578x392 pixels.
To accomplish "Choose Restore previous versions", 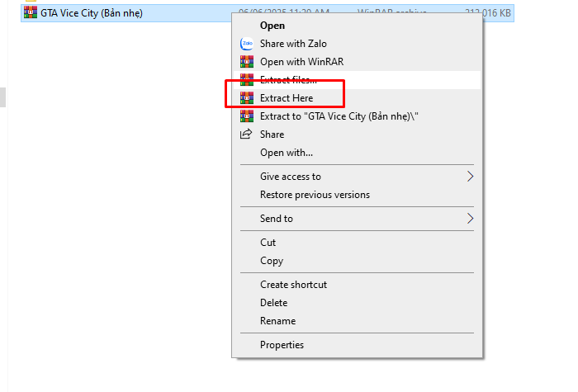I will point(315,195).
